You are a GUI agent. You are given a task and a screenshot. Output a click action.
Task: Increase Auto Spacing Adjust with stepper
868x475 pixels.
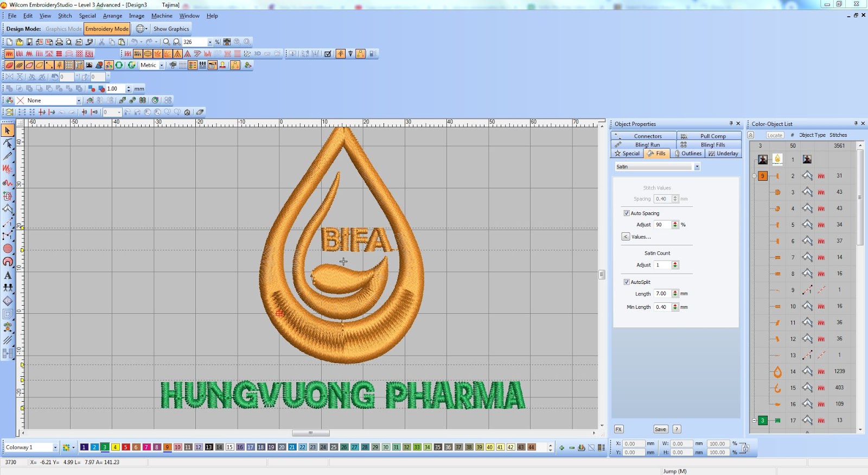click(x=675, y=223)
